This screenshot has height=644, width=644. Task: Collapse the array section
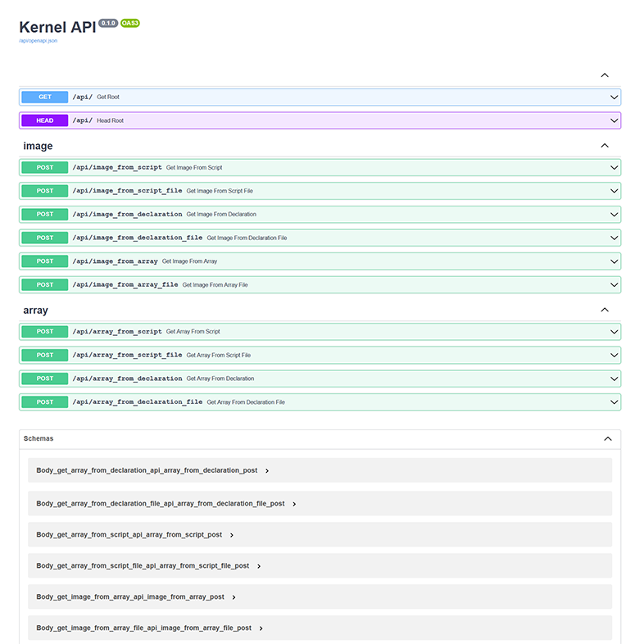pos(605,311)
